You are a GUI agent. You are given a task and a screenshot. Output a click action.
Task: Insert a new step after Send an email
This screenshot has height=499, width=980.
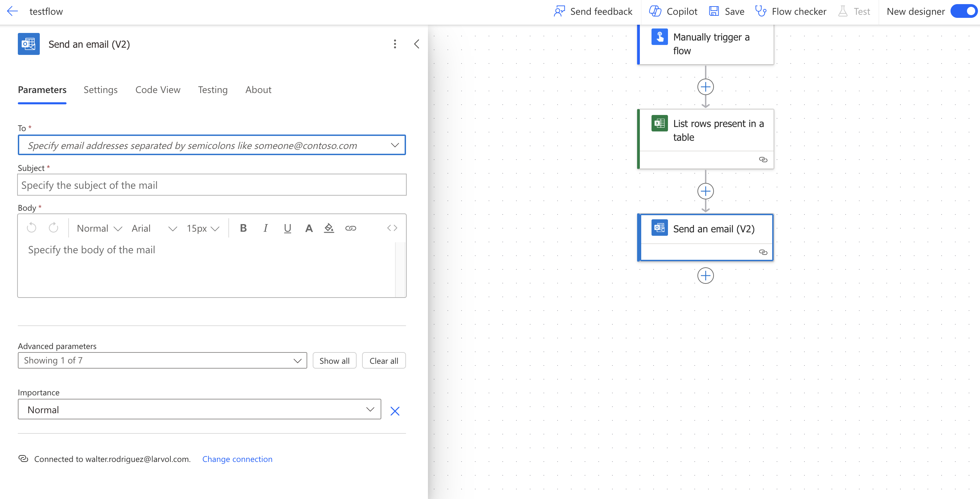tap(705, 276)
